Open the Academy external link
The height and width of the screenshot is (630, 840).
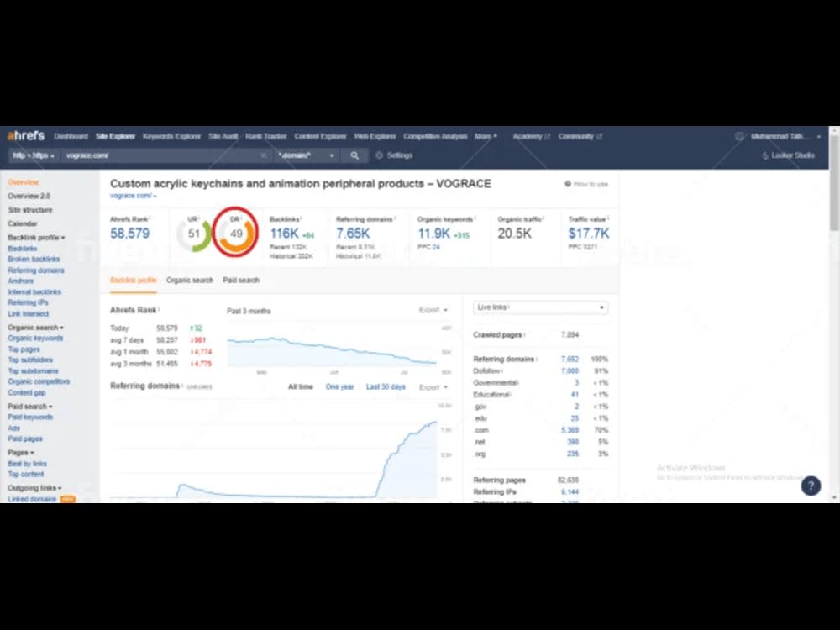[531, 136]
